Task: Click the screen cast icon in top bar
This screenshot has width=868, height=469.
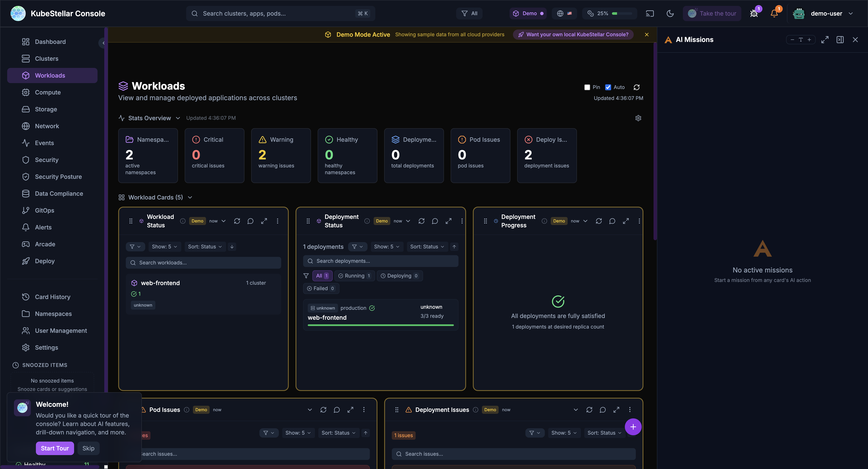Action: coord(650,13)
